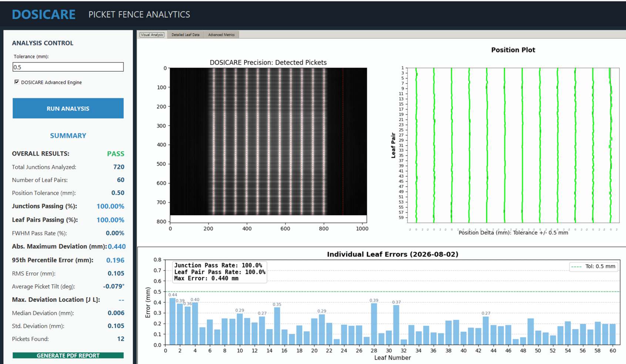Click Leaf Pairs Passing value 100.00%

click(x=110, y=220)
